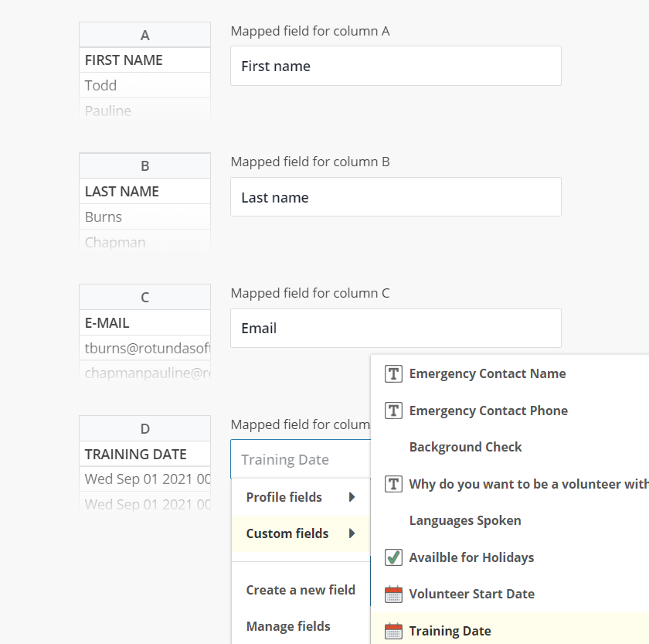Viewport: 649px width, 644px height.
Task: Click the Training Date search input
Action: tap(301, 459)
